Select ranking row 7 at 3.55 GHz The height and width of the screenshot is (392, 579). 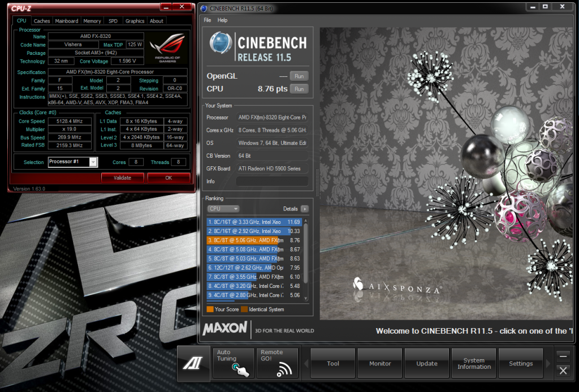click(x=254, y=277)
